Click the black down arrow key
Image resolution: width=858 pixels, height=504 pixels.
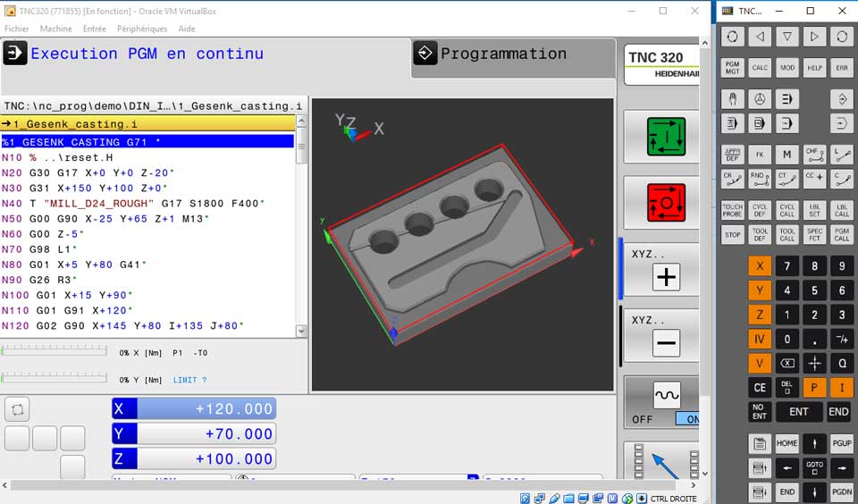click(x=814, y=491)
